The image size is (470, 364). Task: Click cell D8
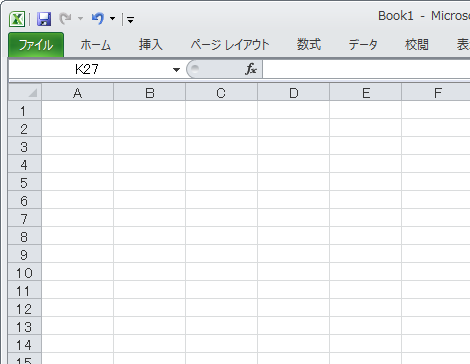point(294,236)
